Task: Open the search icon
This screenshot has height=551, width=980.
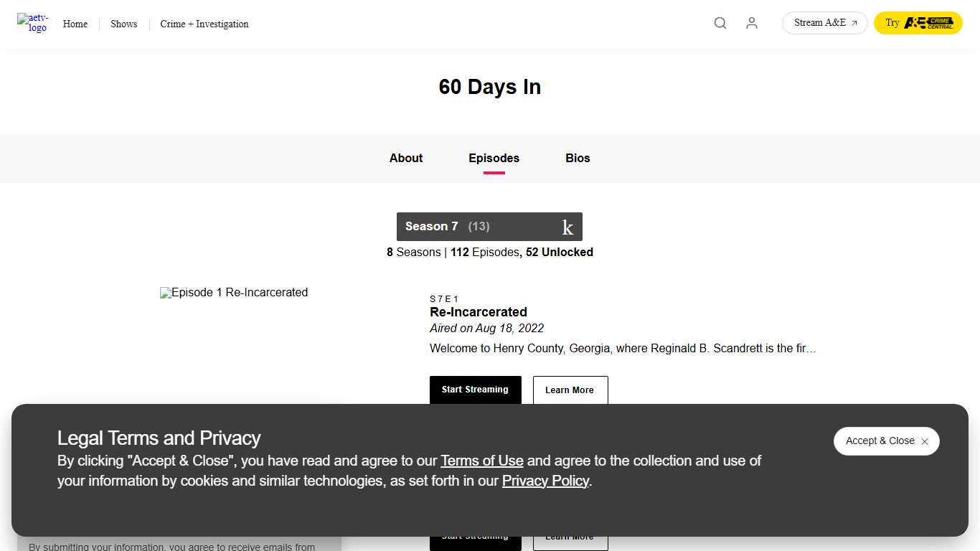Action: 720,23
